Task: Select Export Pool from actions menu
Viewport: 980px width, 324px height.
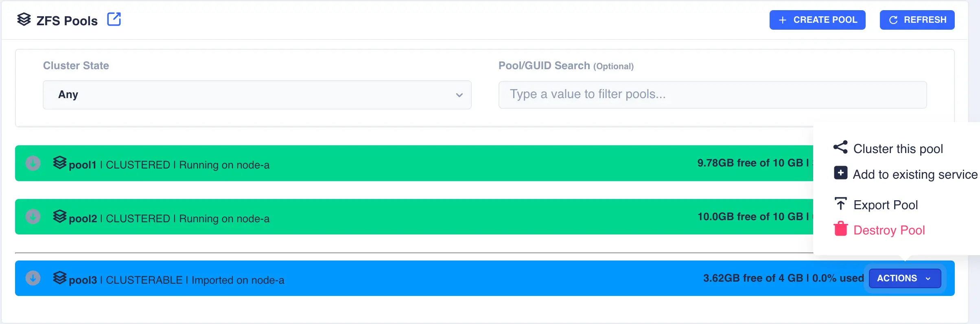Action: point(885,205)
